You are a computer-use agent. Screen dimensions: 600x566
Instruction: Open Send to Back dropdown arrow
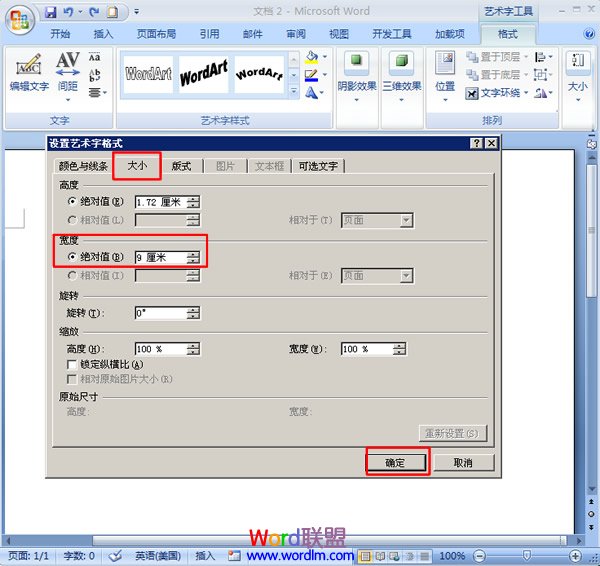526,75
